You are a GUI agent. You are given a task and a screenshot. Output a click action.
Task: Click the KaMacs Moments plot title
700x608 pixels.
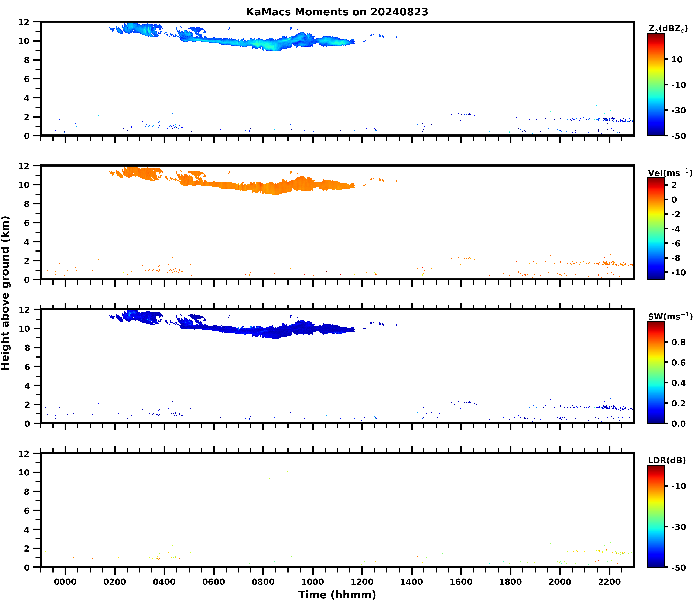coord(337,12)
